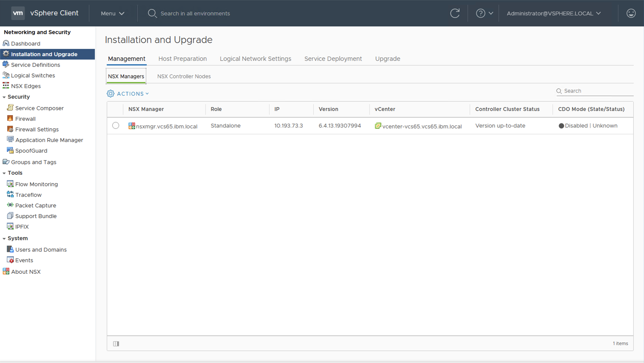644x363 pixels.
Task: Click the column picker icon below table
Action: point(116,344)
